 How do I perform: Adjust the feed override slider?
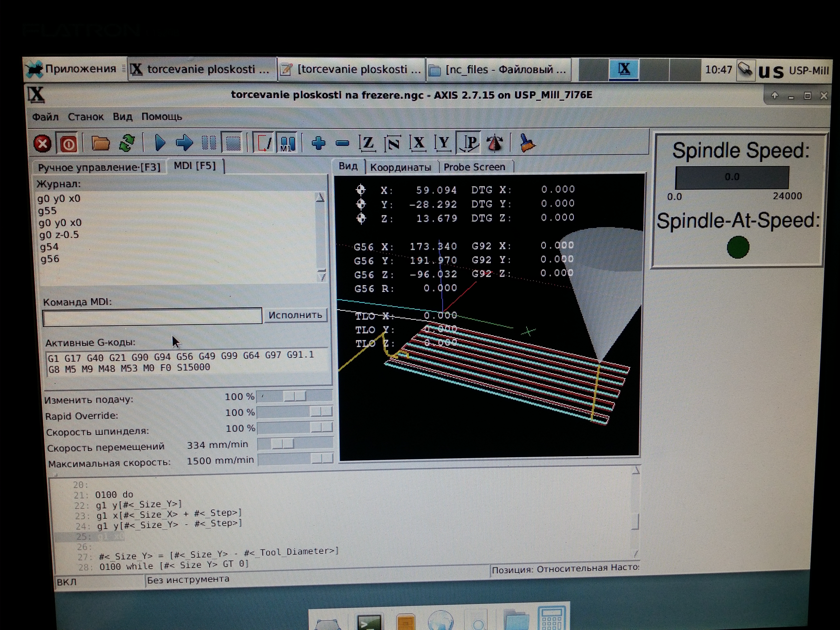pyautogui.click(x=295, y=396)
